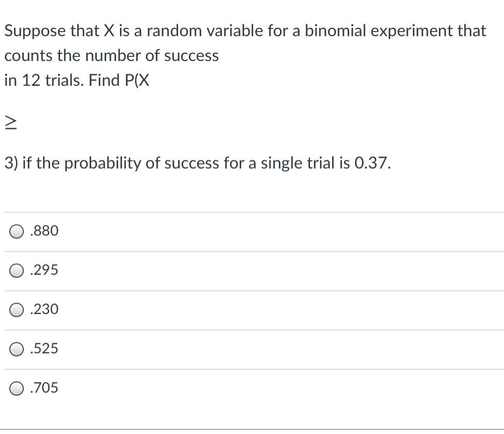Select the .705 radio button
Image resolution: width=504 pixels, height=434 pixels.
point(17,388)
